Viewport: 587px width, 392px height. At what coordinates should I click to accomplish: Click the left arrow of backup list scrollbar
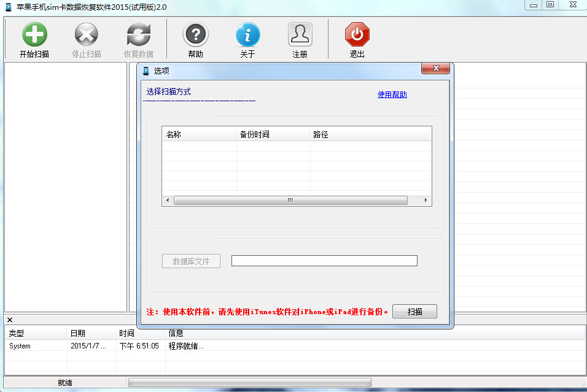coord(168,200)
